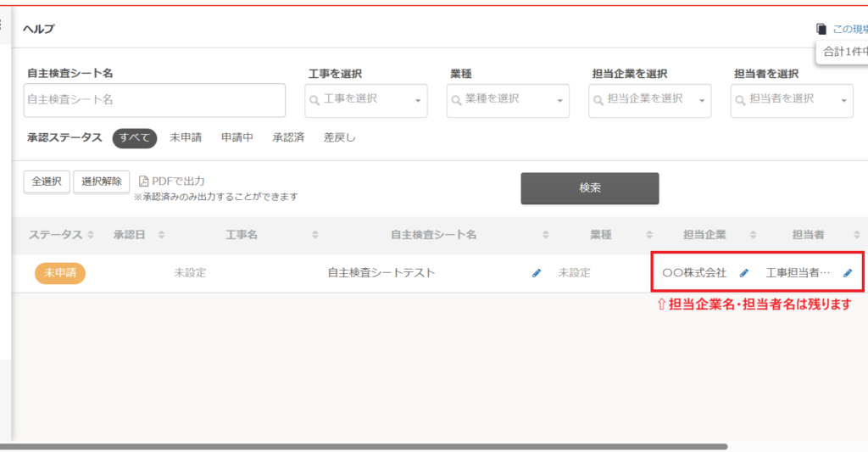
Task: Click edit pencil beside 工事担当者
Action: [x=847, y=273]
